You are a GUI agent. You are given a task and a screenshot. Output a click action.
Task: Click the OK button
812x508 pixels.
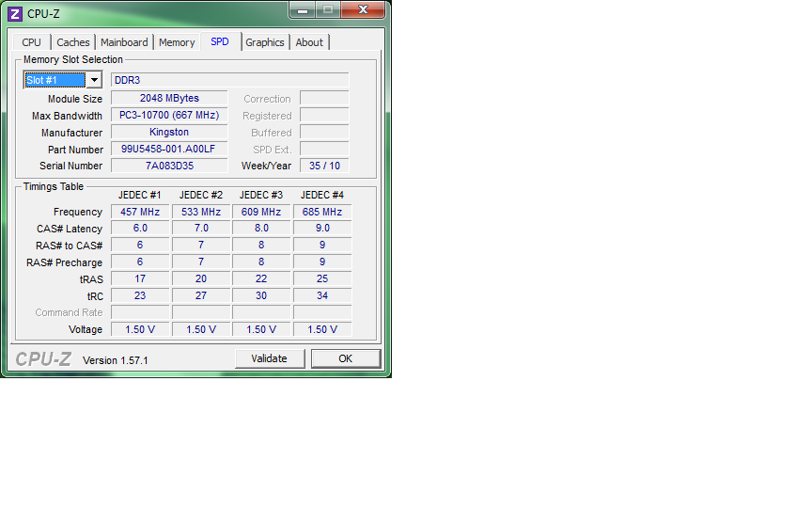pyautogui.click(x=346, y=358)
